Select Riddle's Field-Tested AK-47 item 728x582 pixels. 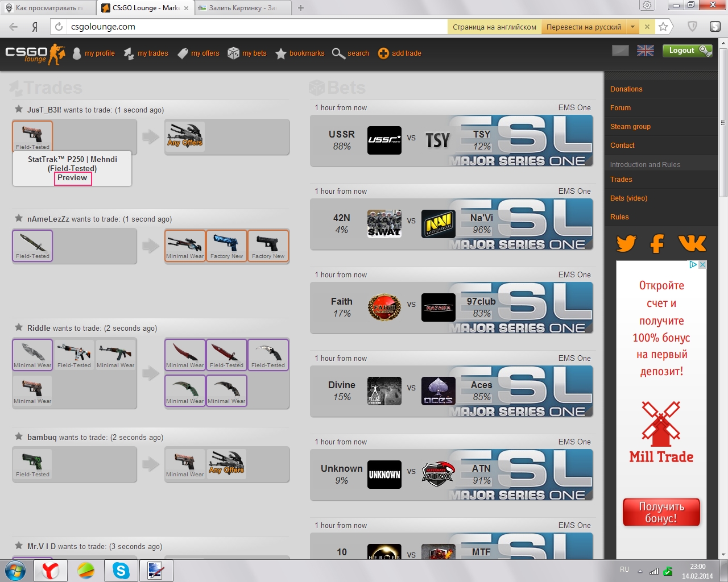click(74, 355)
